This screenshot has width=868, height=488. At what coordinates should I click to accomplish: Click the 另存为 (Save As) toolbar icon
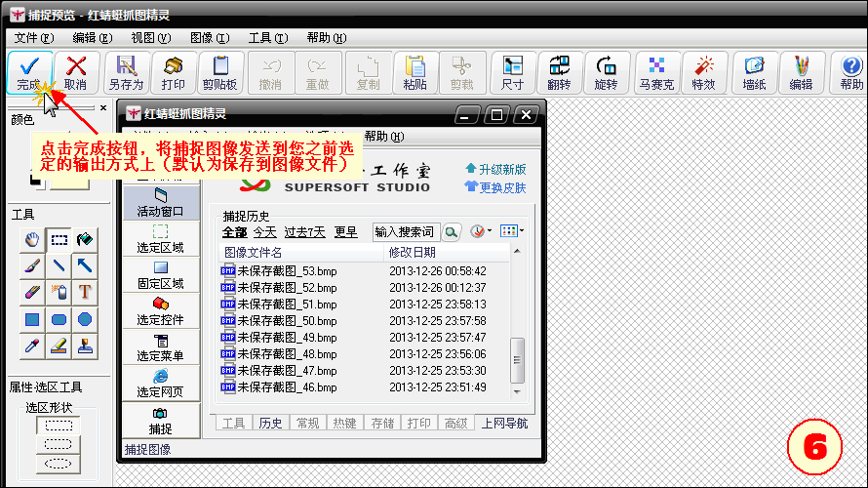(x=126, y=73)
